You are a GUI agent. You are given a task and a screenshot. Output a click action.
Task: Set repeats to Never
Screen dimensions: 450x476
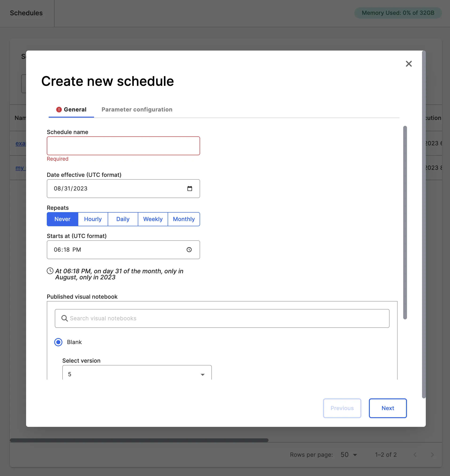tap(62, 219)
